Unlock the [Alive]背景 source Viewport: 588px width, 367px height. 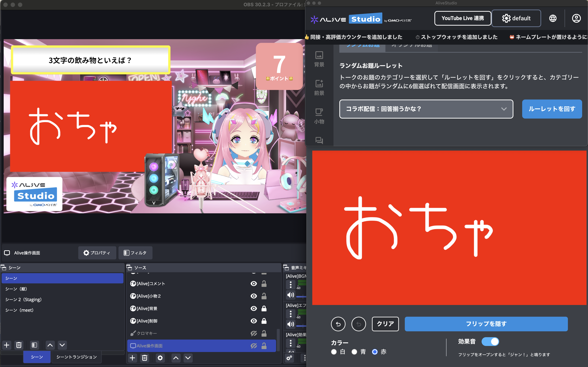coord(264,308)
